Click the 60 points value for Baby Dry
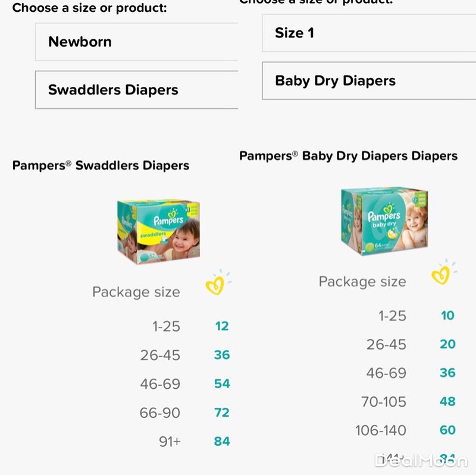This screenshot has width=476, height=475. point(447,430)
